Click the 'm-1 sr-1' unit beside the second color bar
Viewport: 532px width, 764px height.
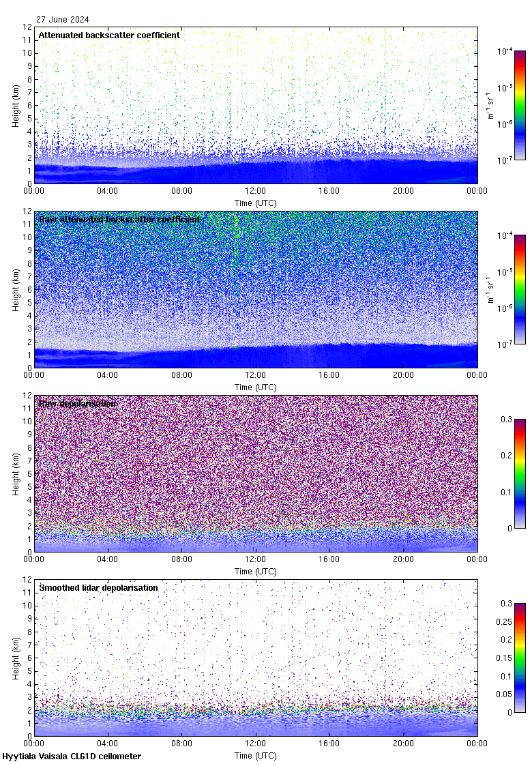click(490, 289)
